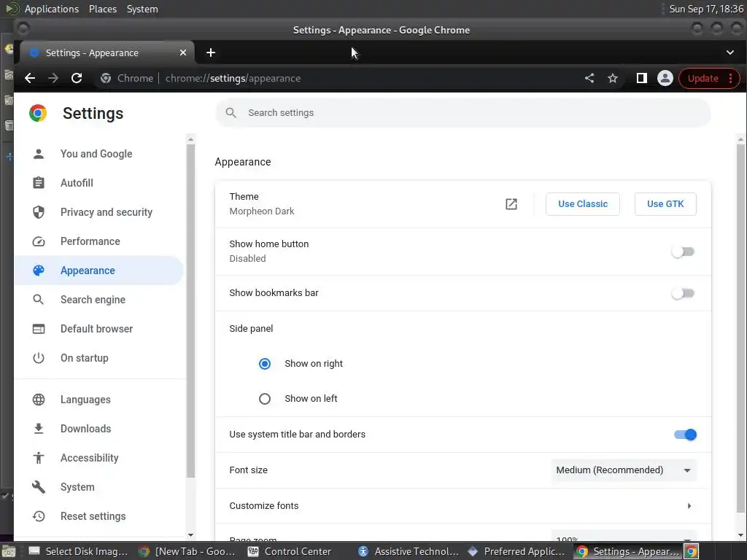Click the gauge icon beside Performance
Screen dimensions: 747x560
pyautogui.click(x=39, y=241)
